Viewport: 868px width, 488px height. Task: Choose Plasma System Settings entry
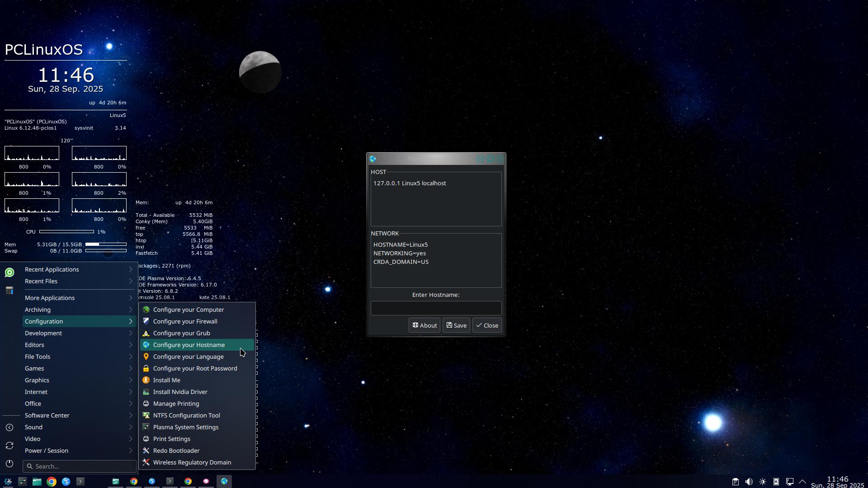point(185,427)
